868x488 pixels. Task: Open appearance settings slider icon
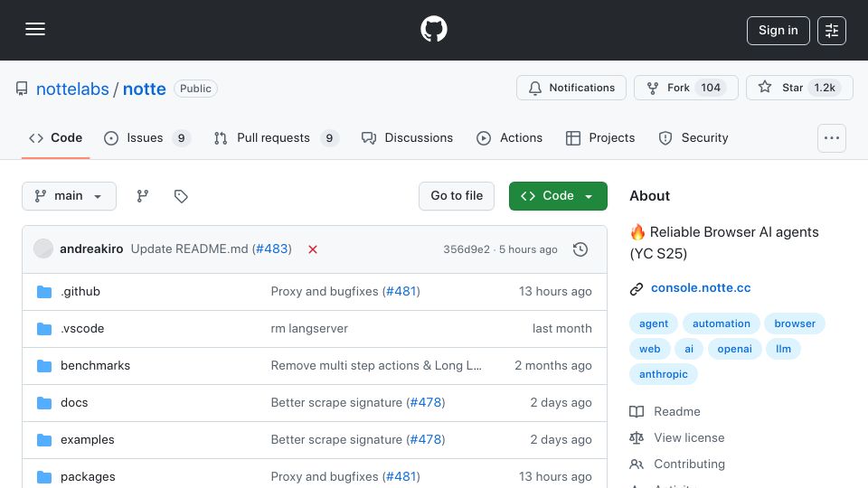(832, 31)
